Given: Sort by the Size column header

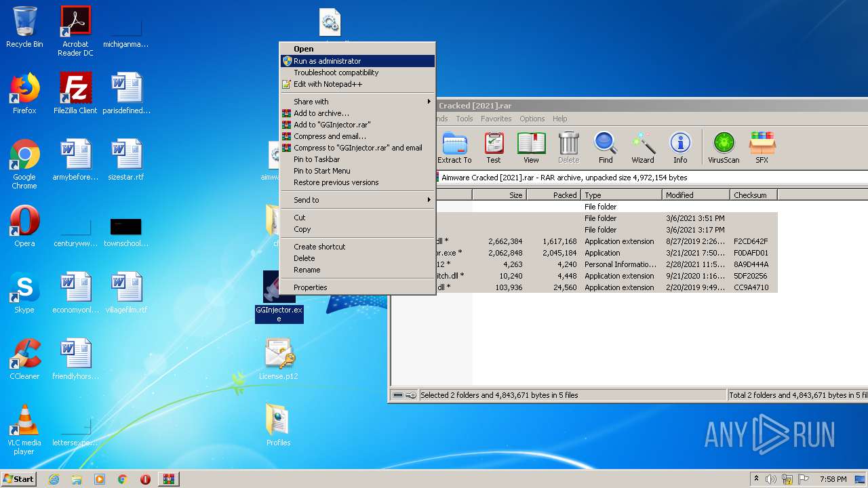Looking at the screenshot, I should 499,195.
